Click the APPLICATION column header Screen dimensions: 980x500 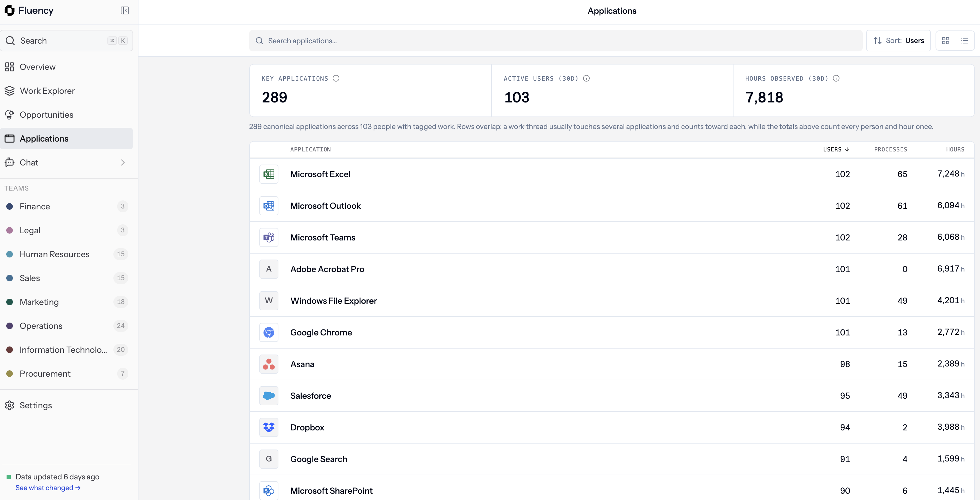[x=310, y=149]
